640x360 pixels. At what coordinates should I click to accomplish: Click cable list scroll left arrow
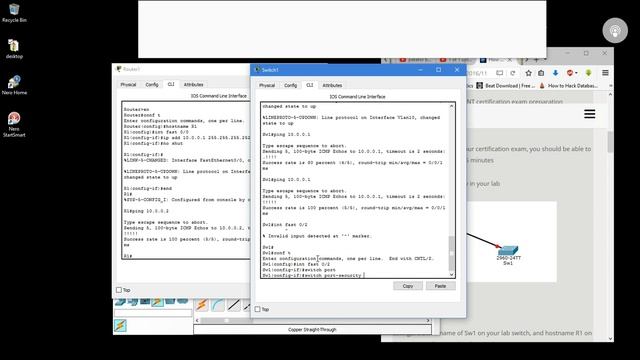tap(198, 321)
